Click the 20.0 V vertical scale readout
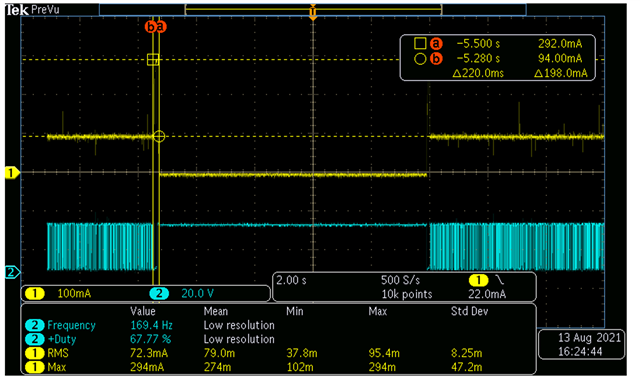 tap(198, 293)
